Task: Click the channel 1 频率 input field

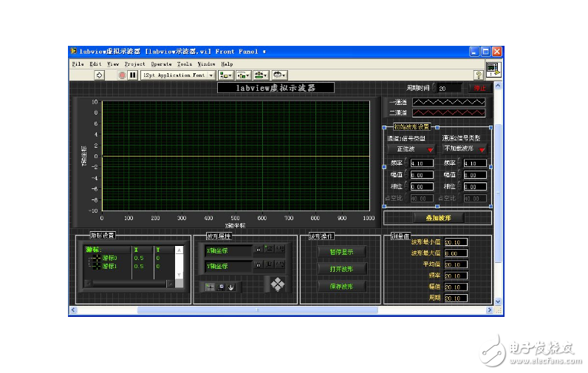Action: pos(422,163)
